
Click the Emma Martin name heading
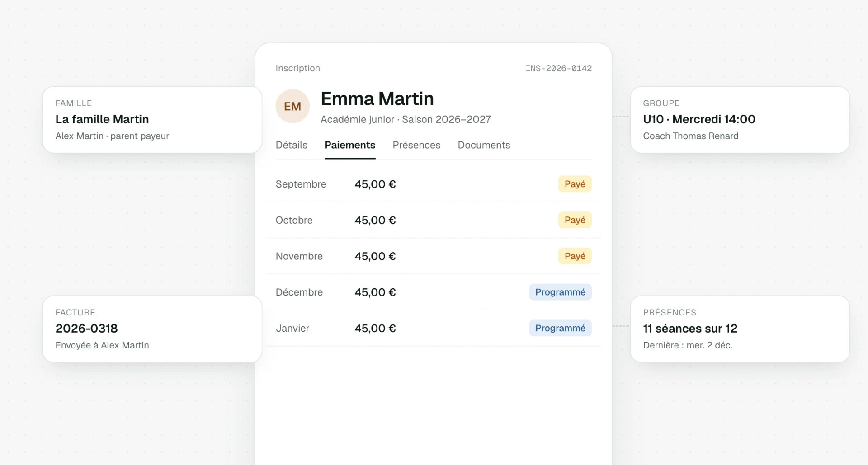tap(377, 99)
